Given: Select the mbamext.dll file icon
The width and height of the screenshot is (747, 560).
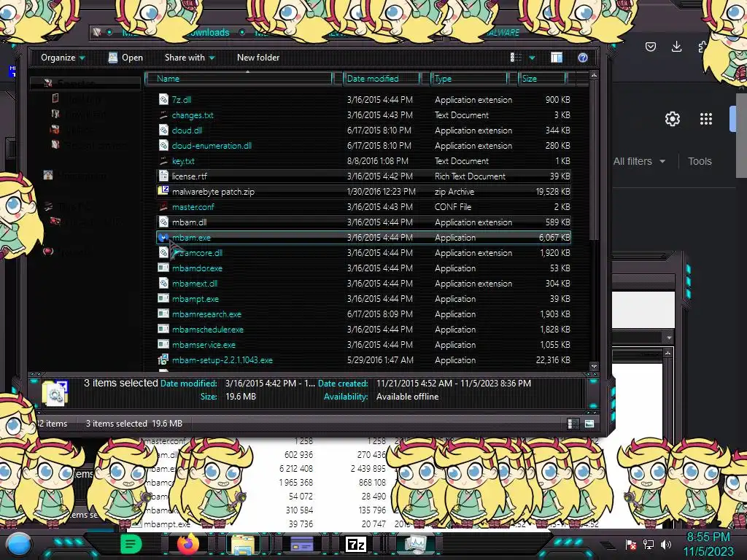Looking at the screenshot, I should [x=163, y=284].
